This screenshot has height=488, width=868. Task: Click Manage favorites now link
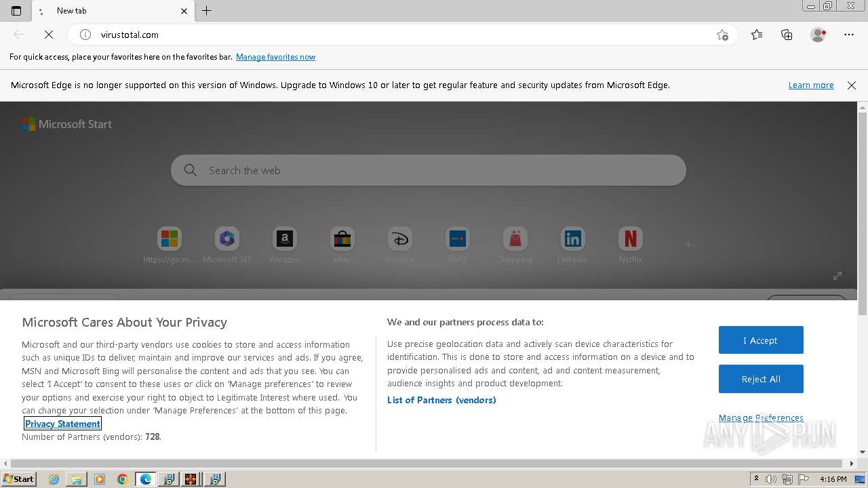point(275,57)
